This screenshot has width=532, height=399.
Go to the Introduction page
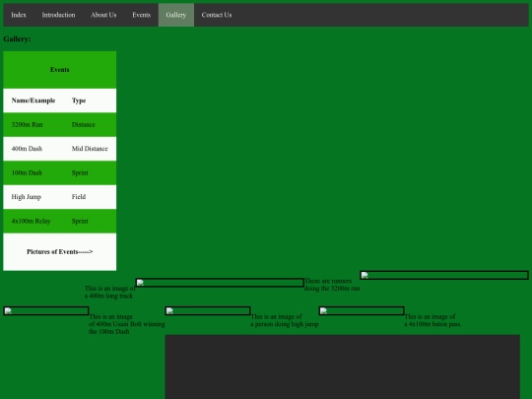tap(58, 15)
